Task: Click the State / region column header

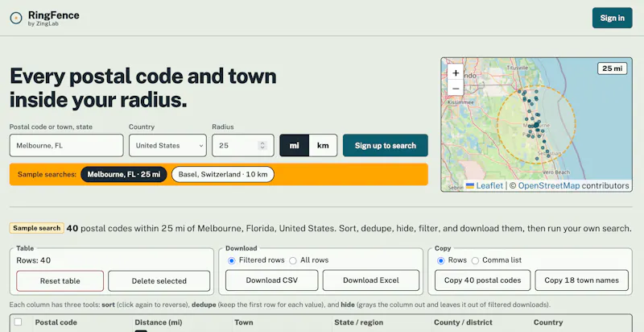Action: (358, 322)
